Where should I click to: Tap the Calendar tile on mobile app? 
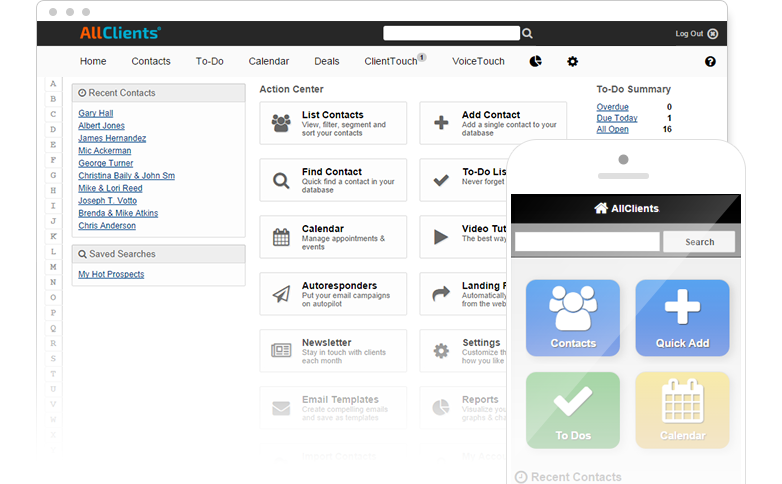[x=682, y=410]
